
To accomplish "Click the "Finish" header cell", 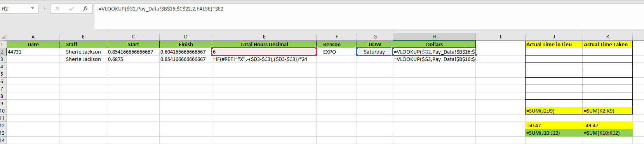I will click(186, 44).
